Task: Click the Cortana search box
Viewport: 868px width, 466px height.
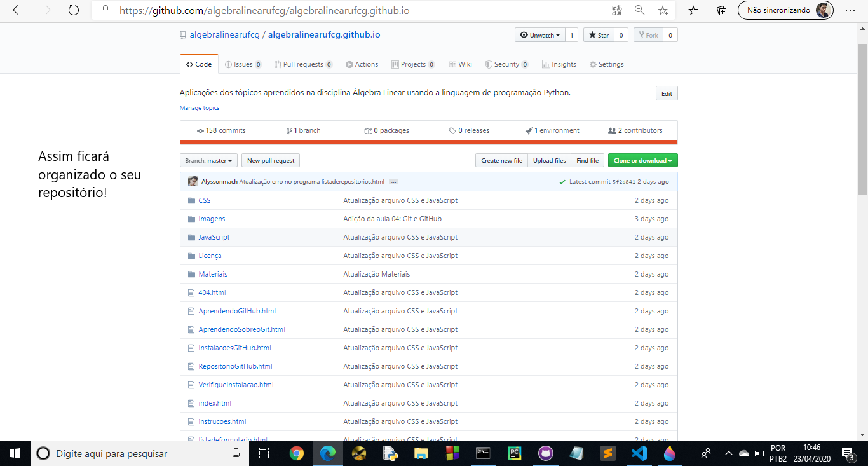Action: point(140,453)
